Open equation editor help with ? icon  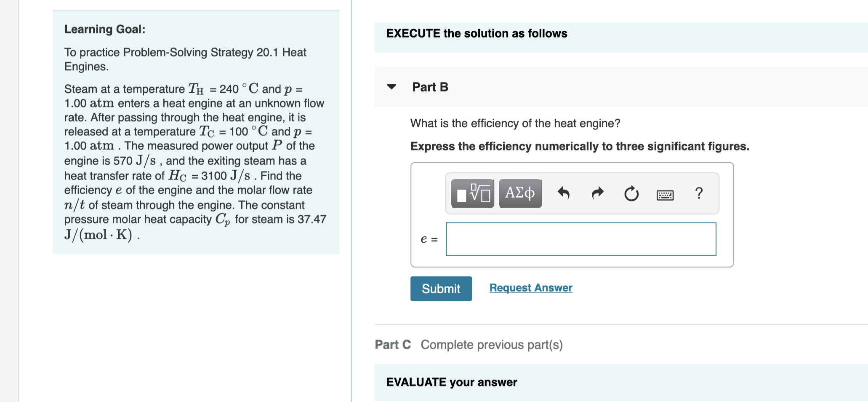coord(698,193)
